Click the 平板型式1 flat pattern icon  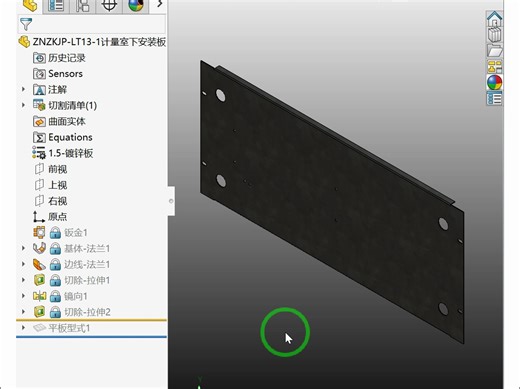click(x=39, y=328)
